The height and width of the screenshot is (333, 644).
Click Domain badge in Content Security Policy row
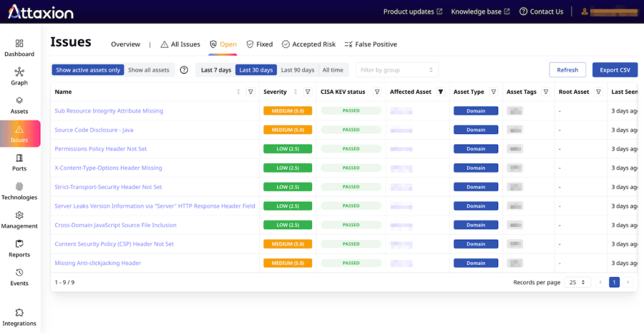click(475, 244)
